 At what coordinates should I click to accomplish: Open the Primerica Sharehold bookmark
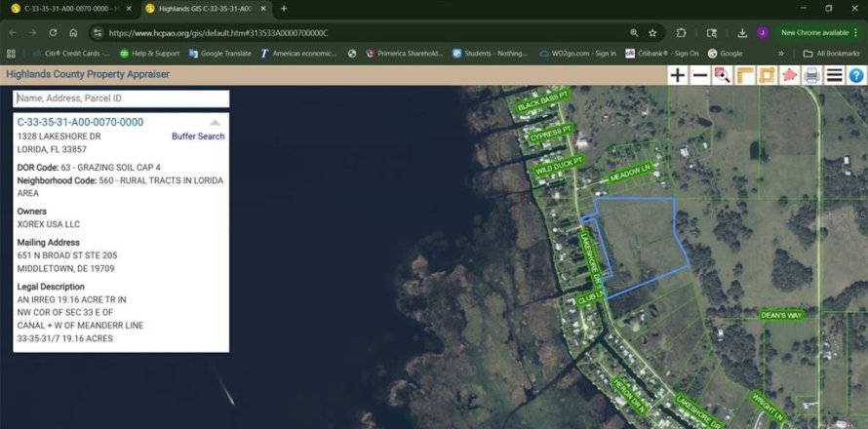tap(404, 54)
